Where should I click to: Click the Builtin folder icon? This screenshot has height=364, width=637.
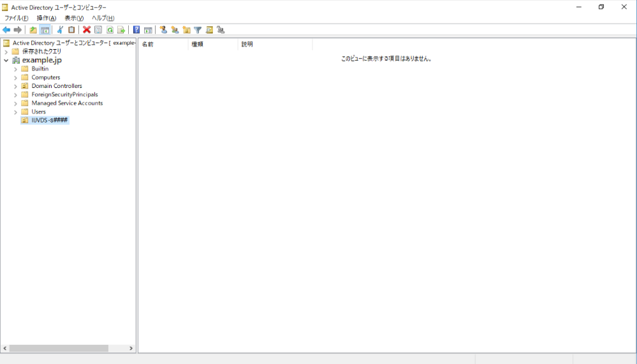tap(25, 69)
